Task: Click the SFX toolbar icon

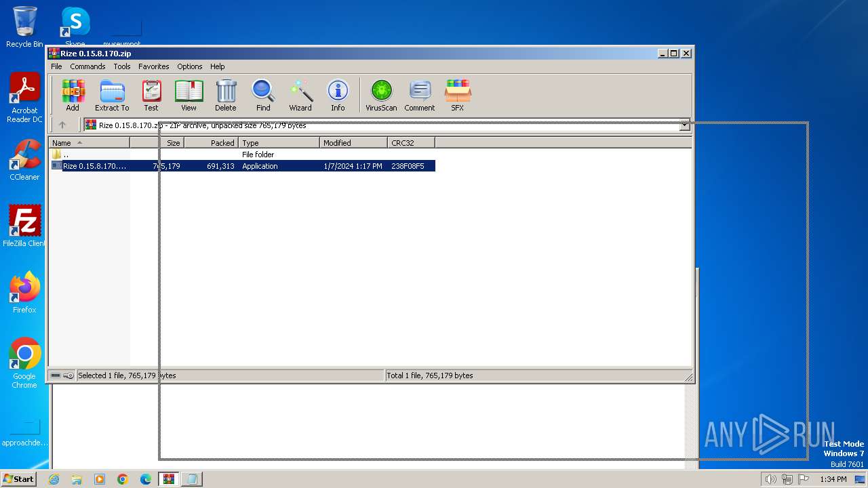Action: point(458,95)
